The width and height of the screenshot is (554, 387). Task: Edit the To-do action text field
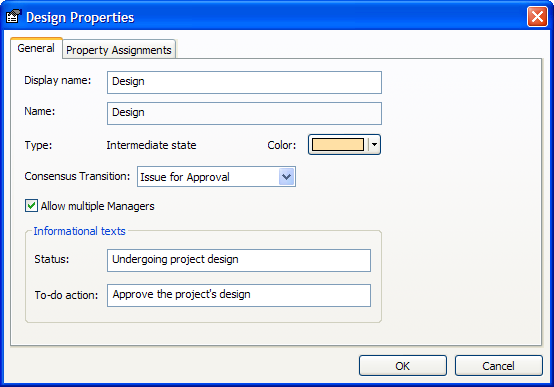239,295
